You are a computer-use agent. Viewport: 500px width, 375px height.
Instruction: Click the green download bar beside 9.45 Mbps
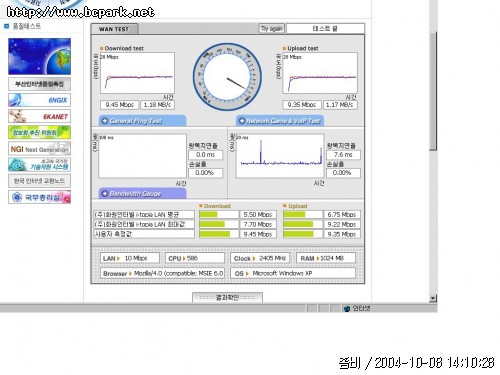(x=215, y=234)
